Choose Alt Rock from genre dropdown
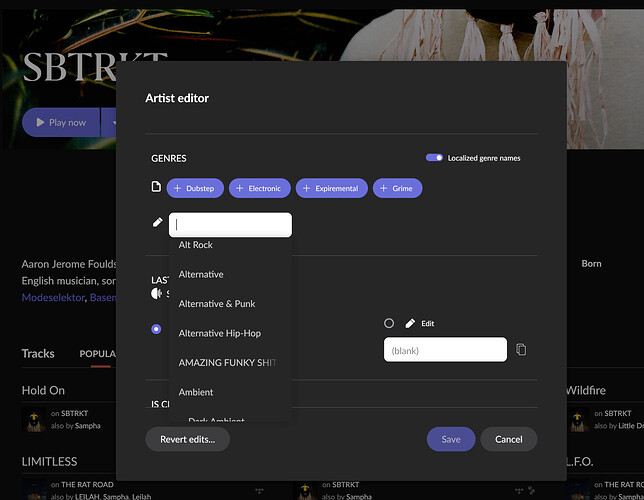The image size is (644, 500). [196, 245]
